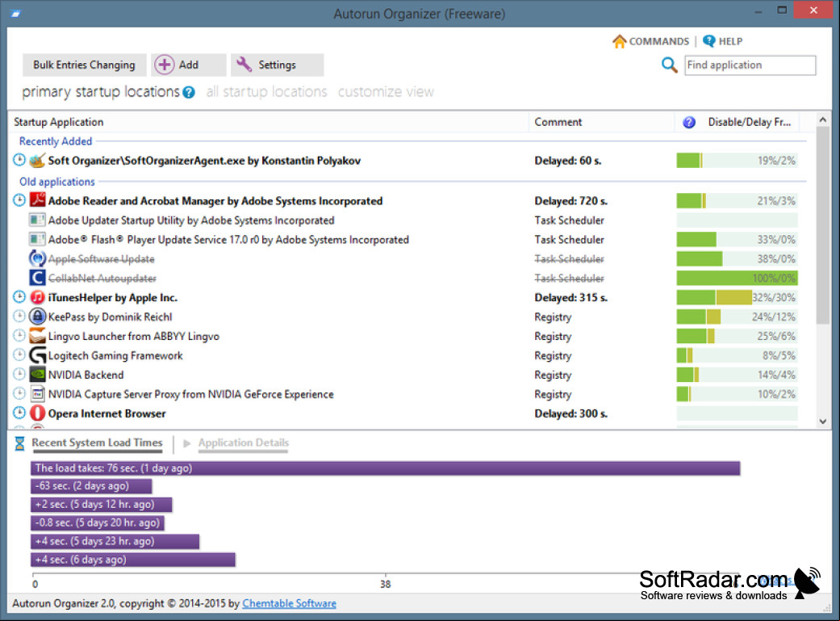Viewport: 840px width, 621px height.
Task: Click the hourglass icon beside Recent System Load Times
Action: pos(19,443)
